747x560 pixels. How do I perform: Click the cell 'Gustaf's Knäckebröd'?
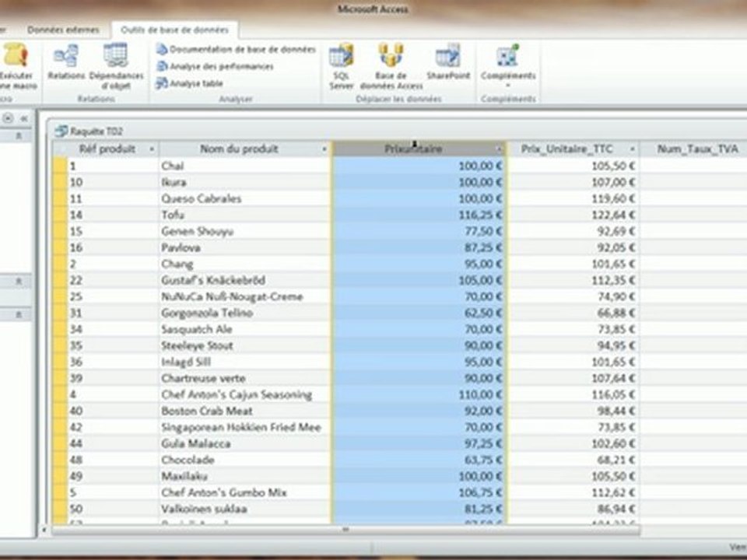pyautogui.click(x=245, y=281)
